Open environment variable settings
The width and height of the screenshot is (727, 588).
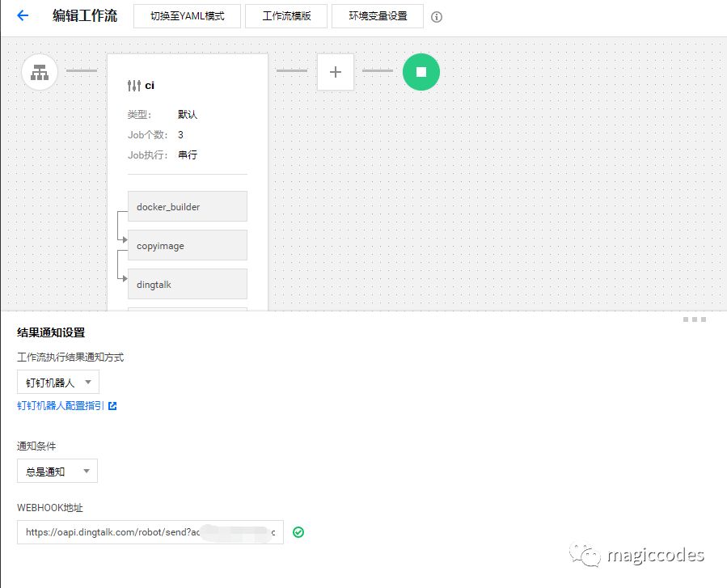378,16
